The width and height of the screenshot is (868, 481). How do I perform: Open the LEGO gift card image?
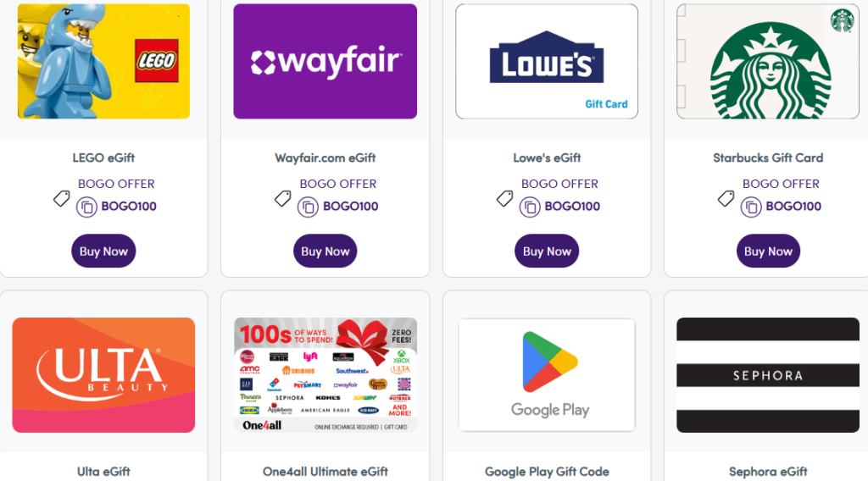coord(103,61)
